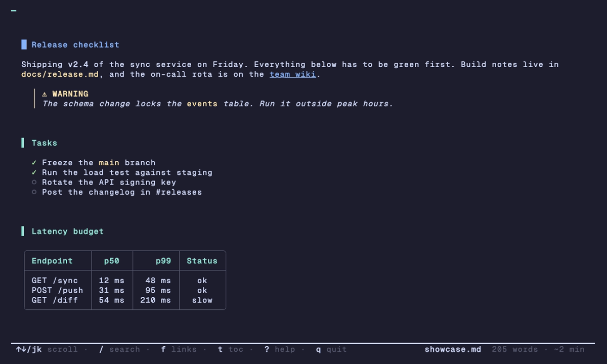This screenshot has width=607, height=364.
Task: Click the "? help" shortcut hint
Action: point(280,349)
